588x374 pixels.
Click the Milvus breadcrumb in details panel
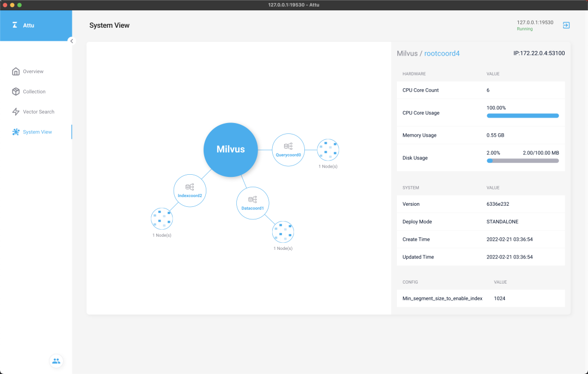407,53
